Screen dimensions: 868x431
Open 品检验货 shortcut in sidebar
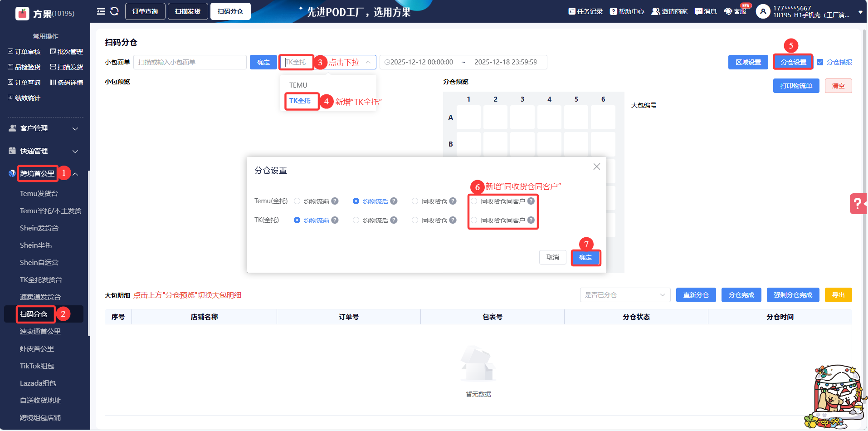tap(24, 67)
